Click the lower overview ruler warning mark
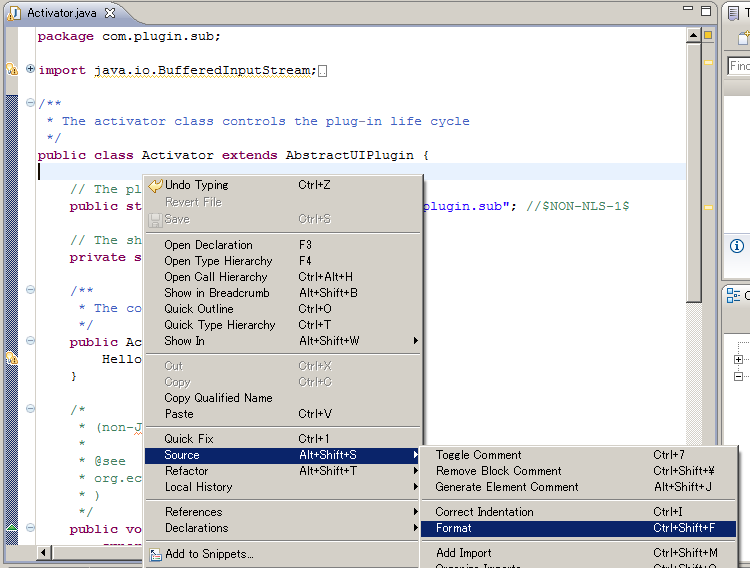 tap(708, 207)
